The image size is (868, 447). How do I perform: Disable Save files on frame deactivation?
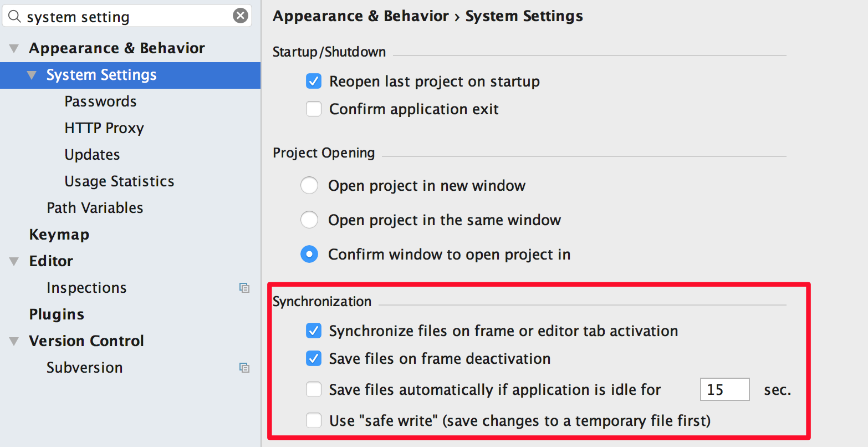314,358
